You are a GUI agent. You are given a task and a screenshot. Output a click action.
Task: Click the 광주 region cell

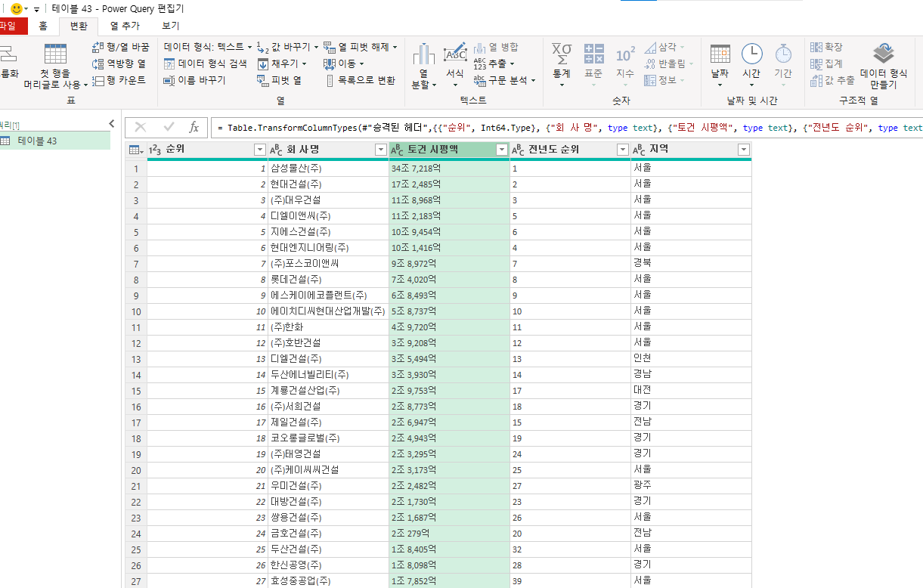[x=691, y=486]
